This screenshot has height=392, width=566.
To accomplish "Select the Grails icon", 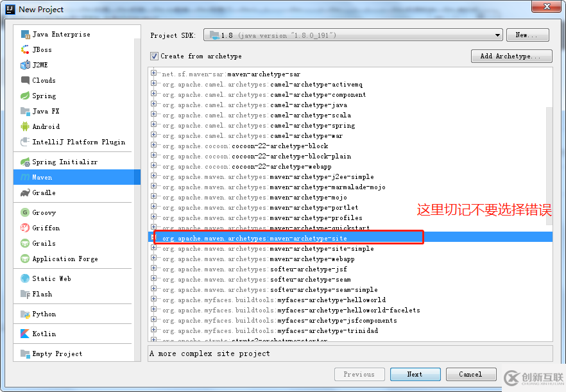I will click(x=25, y=243).
